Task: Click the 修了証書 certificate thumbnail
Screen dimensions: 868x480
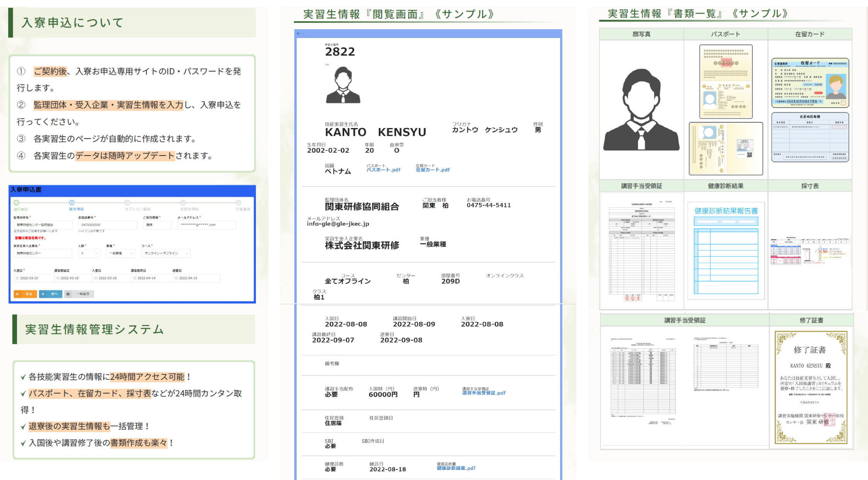Action: (x=811, y=387)
